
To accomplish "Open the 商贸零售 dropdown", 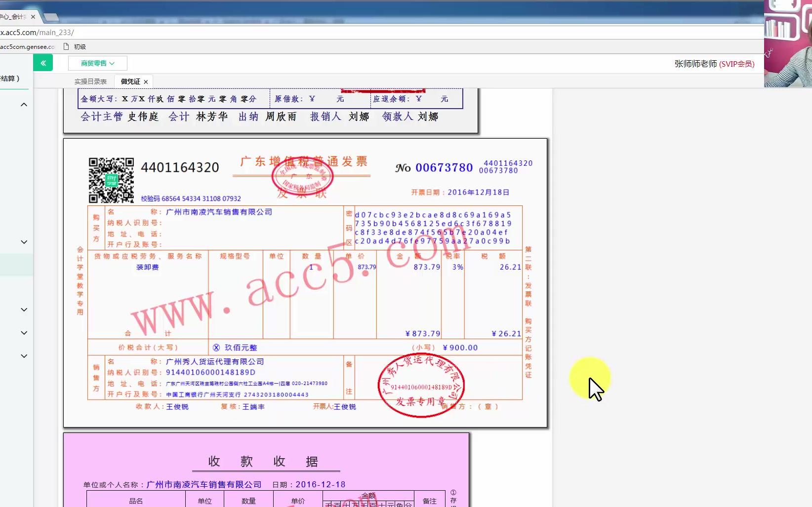I will [x=97, y=63].
